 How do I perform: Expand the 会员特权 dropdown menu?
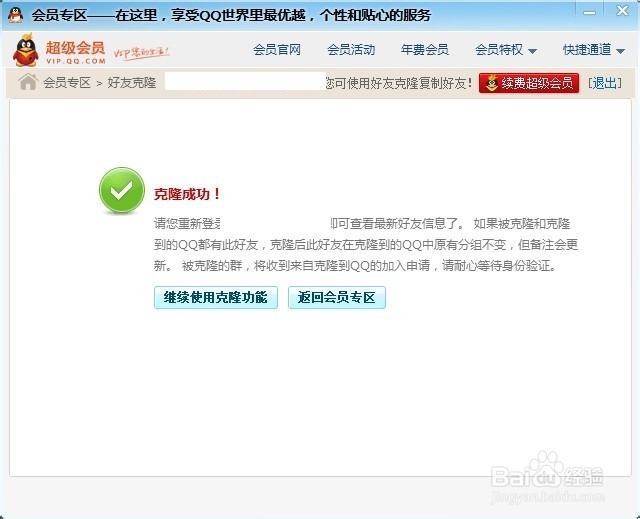point(505,50)
